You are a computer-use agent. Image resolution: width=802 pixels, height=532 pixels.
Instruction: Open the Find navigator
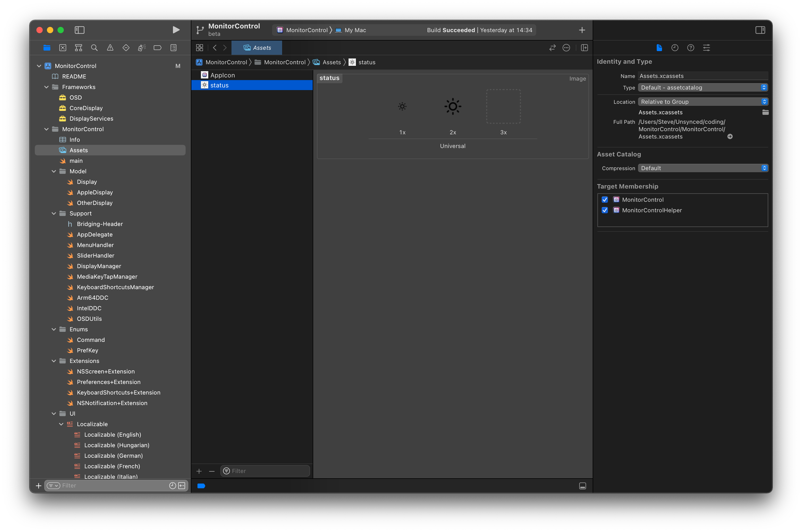(x=94, y=47)
